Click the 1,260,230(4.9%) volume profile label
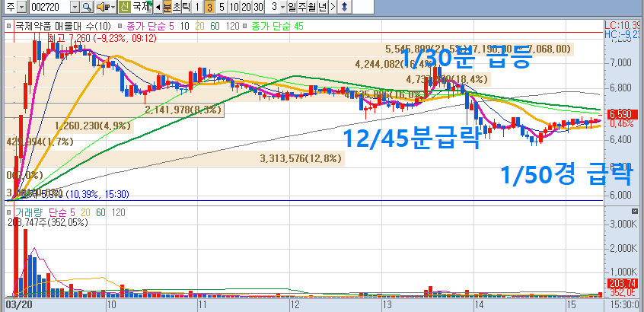This screenshot has width=644, height=312. pos(92,126)
